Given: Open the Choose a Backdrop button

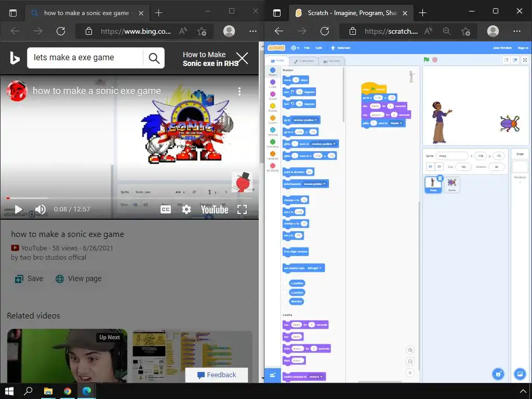Looking at the screenshot, I should (x=520, y=374).
